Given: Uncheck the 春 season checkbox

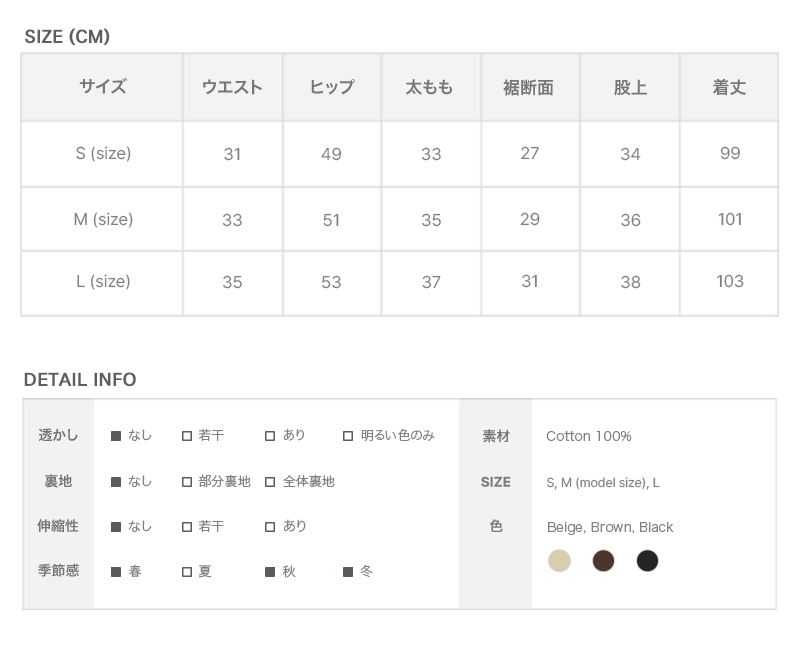Looking at the screenshot, I should (116, 572).
